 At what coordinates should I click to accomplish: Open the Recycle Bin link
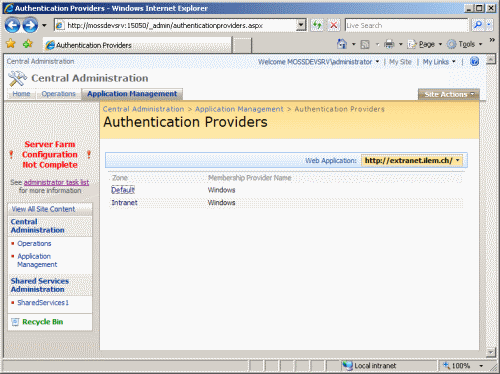(42, 322)
